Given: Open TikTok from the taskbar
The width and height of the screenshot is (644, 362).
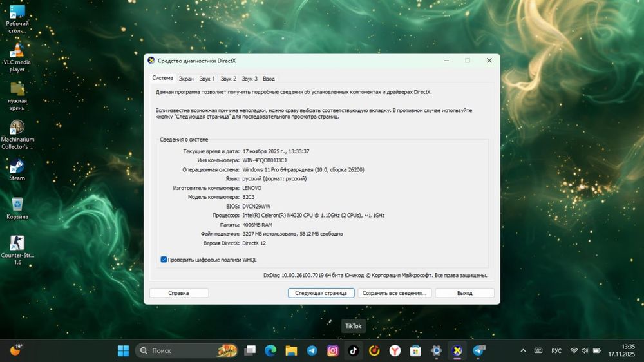Looking at the screenshot, I should click(x=353, y=350).
